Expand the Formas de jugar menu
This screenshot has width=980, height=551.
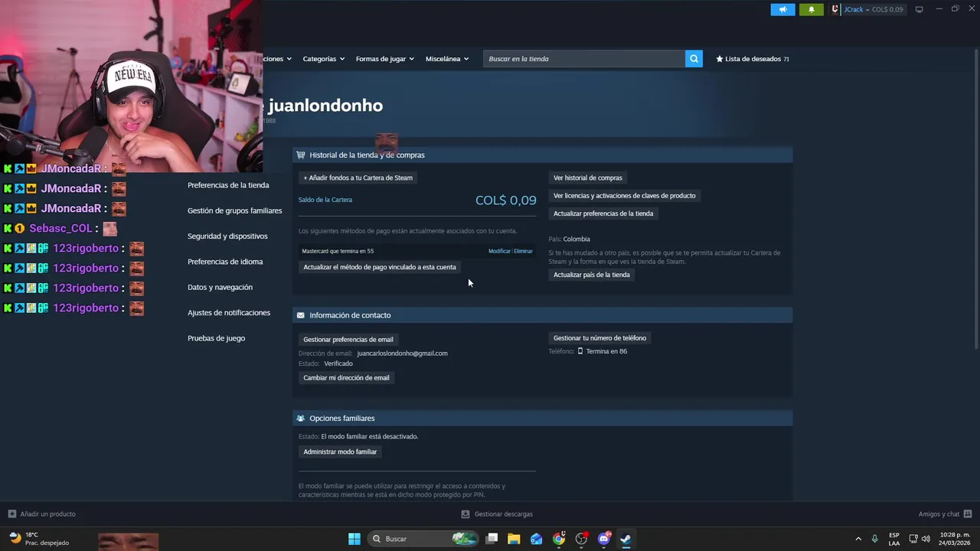click(x=384, y=59)
